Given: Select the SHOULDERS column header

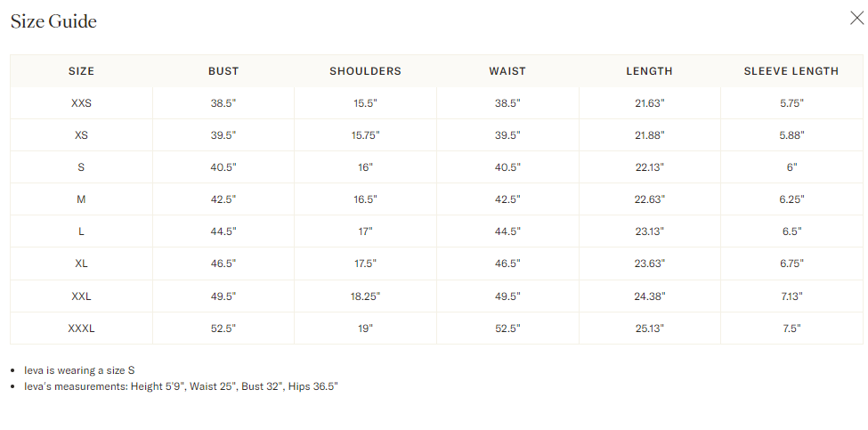Looking at the screenshot, I should [x=365, y=71].
